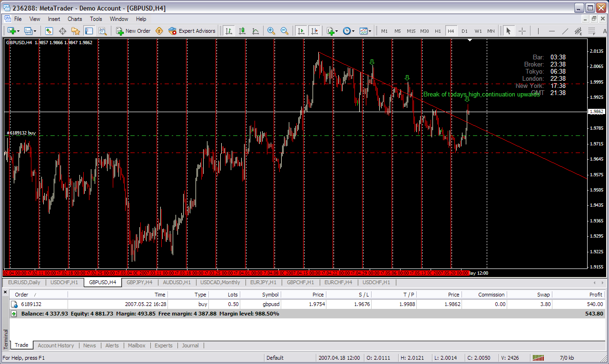The height and width of the screenshot is (364, 609).
Task: Open the Journal terminal tab
Action: [190, 345]
